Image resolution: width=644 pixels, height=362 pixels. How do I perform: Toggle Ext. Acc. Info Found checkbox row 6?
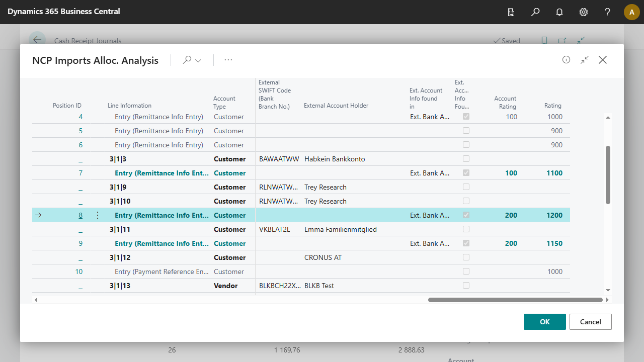(x=466, y=145)
